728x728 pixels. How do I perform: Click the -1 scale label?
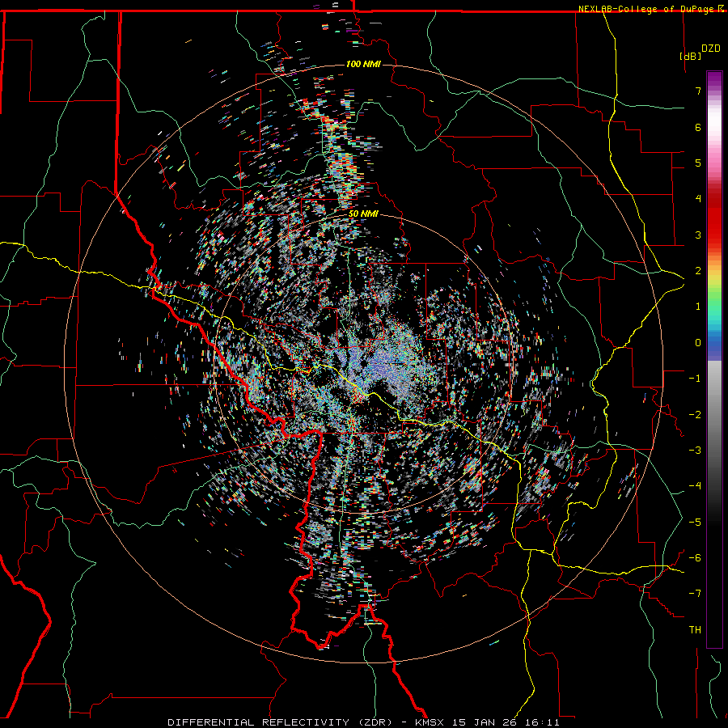coord(695,379)
